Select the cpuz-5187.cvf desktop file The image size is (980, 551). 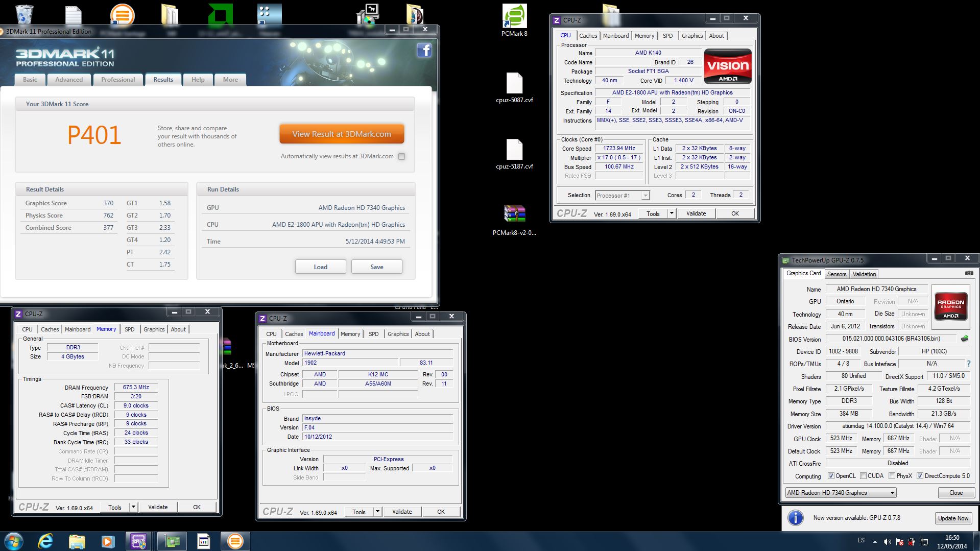pyautogui.click(x=514, y=154)
